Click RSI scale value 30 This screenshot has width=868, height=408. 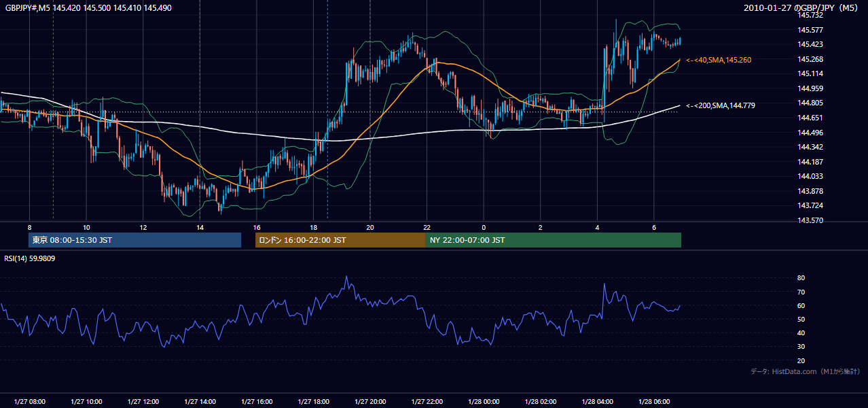click(x=801, y=347)
